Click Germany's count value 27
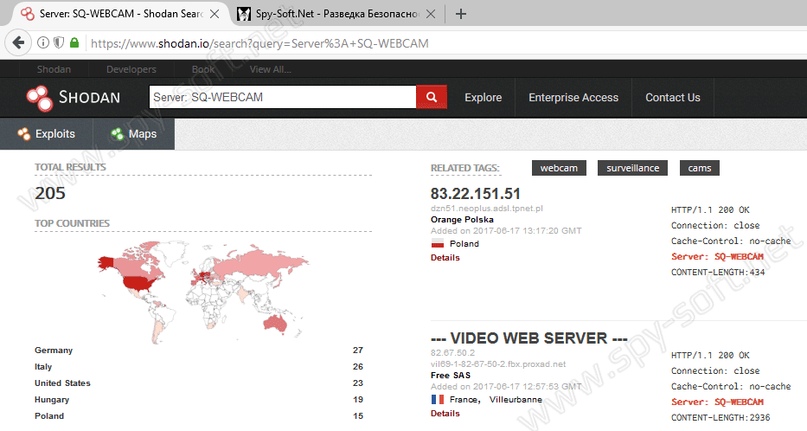This screenshot has height=431, width=807. 358,350
